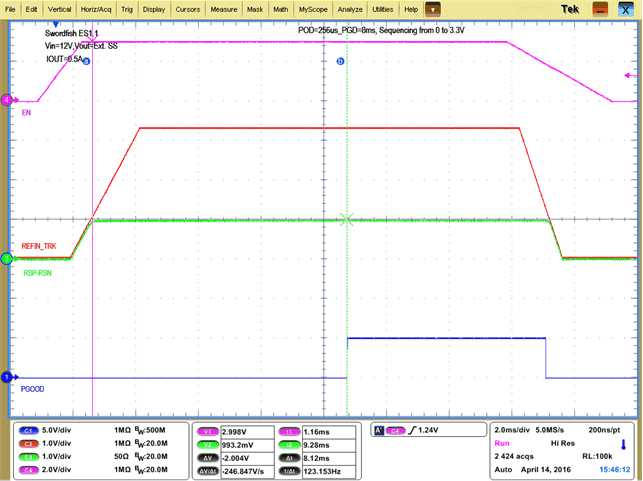Click the 15:46:12 clock readout
Image resolution: width=643 pixels, height=481 pixels.
(615, 470)
